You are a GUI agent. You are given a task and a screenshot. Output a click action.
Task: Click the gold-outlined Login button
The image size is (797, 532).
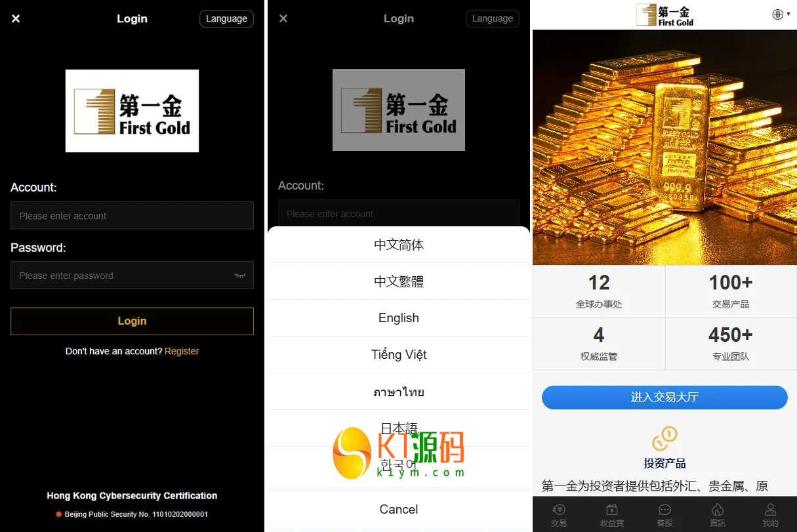point(132,321)
